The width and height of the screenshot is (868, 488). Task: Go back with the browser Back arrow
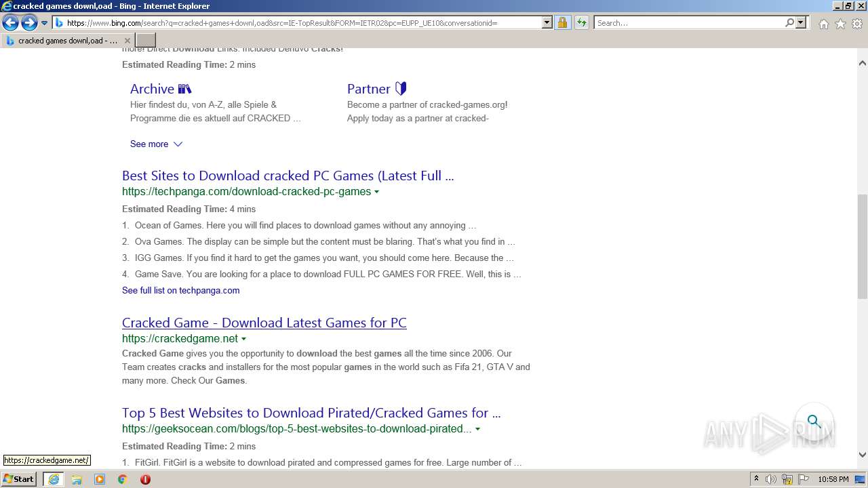point(10,23)
